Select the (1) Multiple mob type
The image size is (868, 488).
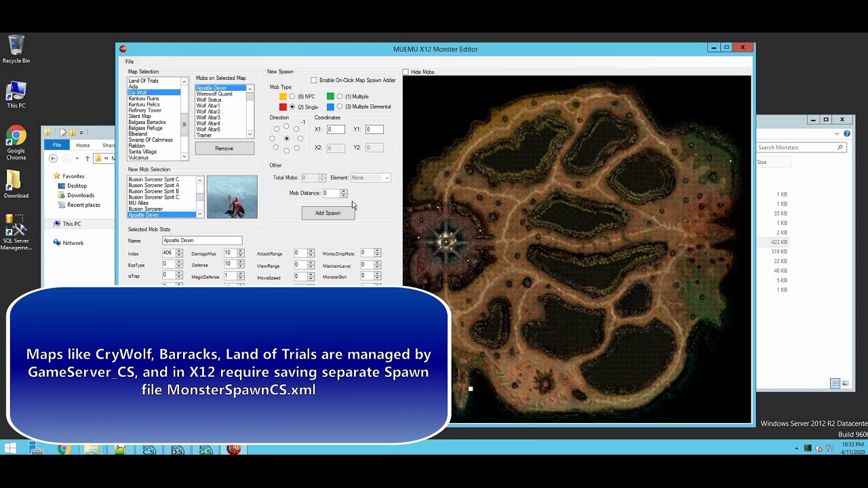coord(340,97)
